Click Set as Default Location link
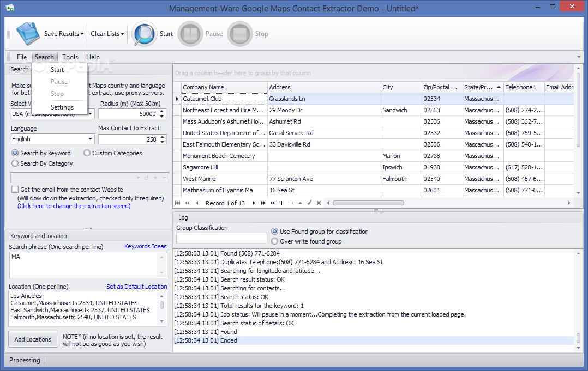This screenshot has height=371, width=588. (136, 287)
